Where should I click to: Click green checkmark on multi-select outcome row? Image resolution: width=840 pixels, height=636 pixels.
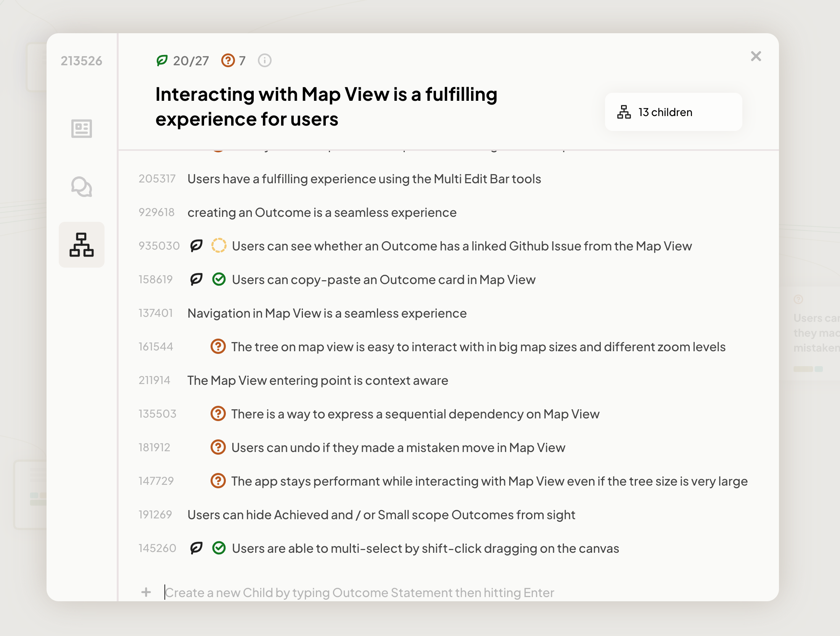[x=219, y=548]
